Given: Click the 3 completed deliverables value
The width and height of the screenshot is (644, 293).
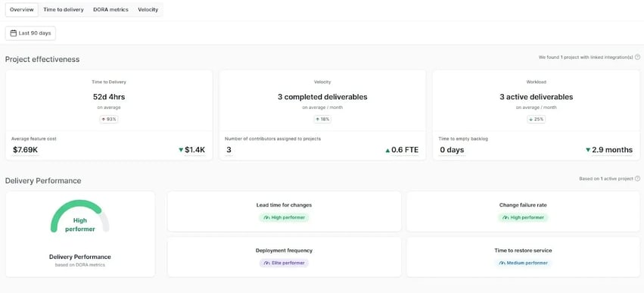Looking at the screenshot, I should (322, 97).
